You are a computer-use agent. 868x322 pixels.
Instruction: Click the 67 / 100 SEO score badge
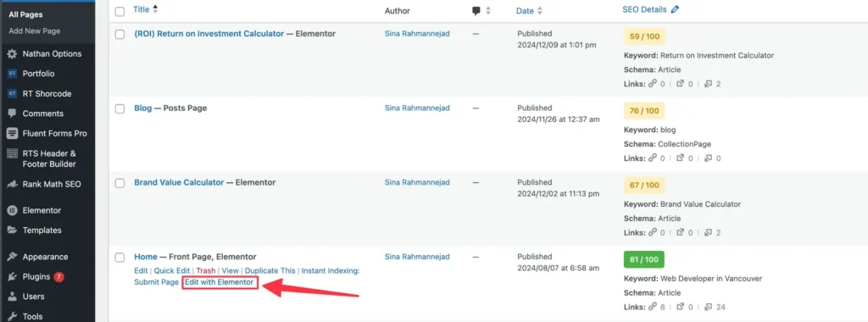tap(644, 186)
